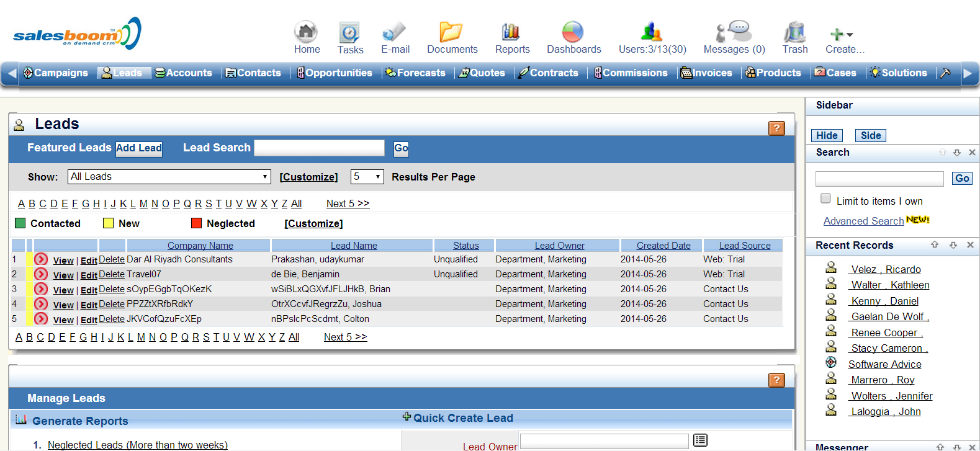Expand the Create dropdown arrow

pyautogui.click(x=850, y=35)
